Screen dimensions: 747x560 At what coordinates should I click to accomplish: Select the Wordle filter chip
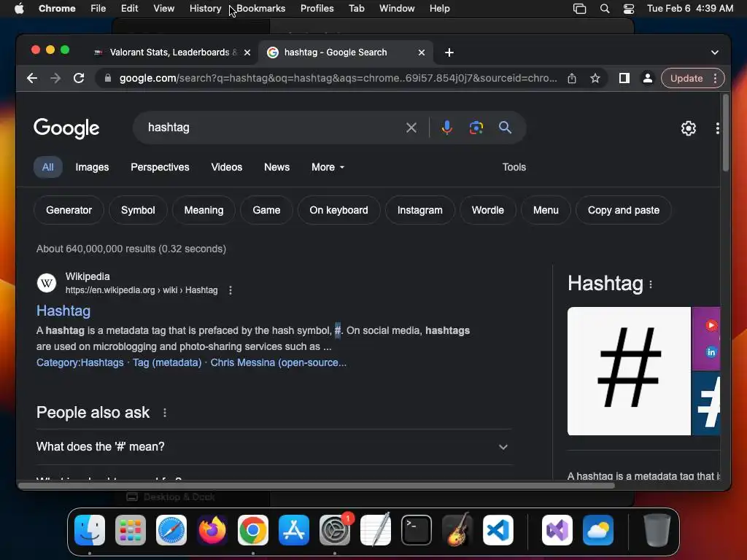(x=488, y=210)
